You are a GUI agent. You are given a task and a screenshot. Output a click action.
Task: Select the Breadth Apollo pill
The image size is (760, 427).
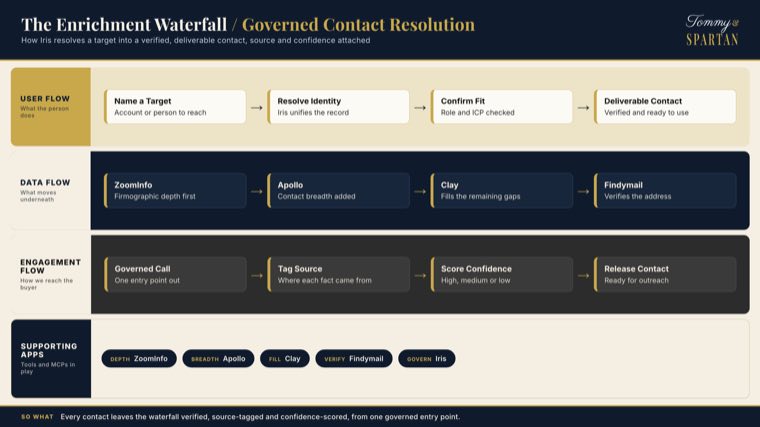[218, 359]
